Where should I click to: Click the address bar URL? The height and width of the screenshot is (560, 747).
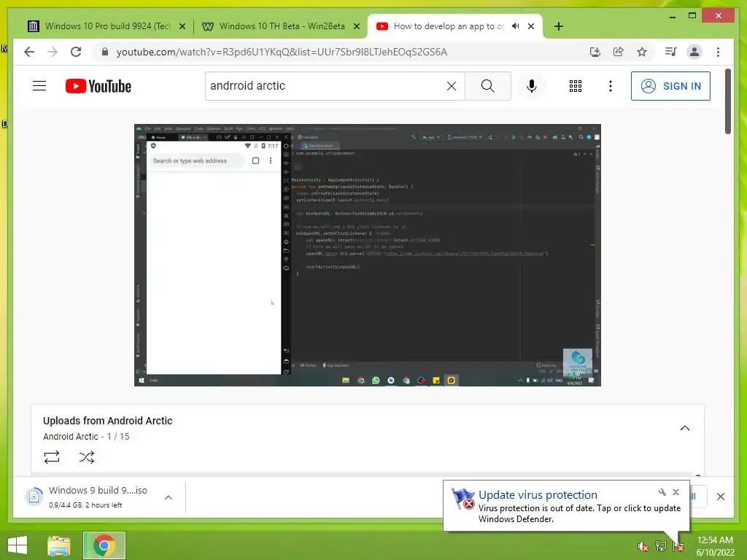pos(282,52)
